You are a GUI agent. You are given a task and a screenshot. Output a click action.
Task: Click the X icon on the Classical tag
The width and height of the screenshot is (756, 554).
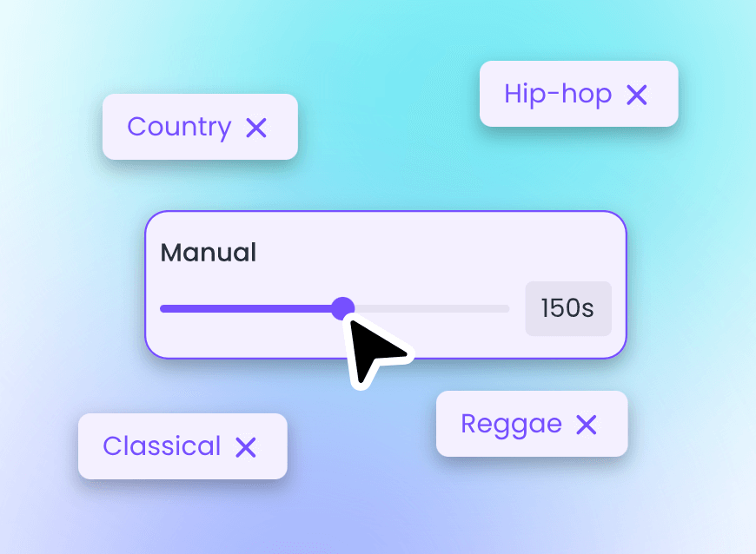click(x=247, y=447)
